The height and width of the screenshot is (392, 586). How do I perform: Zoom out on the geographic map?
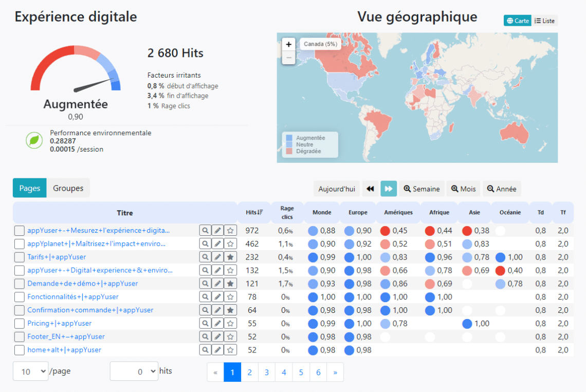(x=288, y=58)
